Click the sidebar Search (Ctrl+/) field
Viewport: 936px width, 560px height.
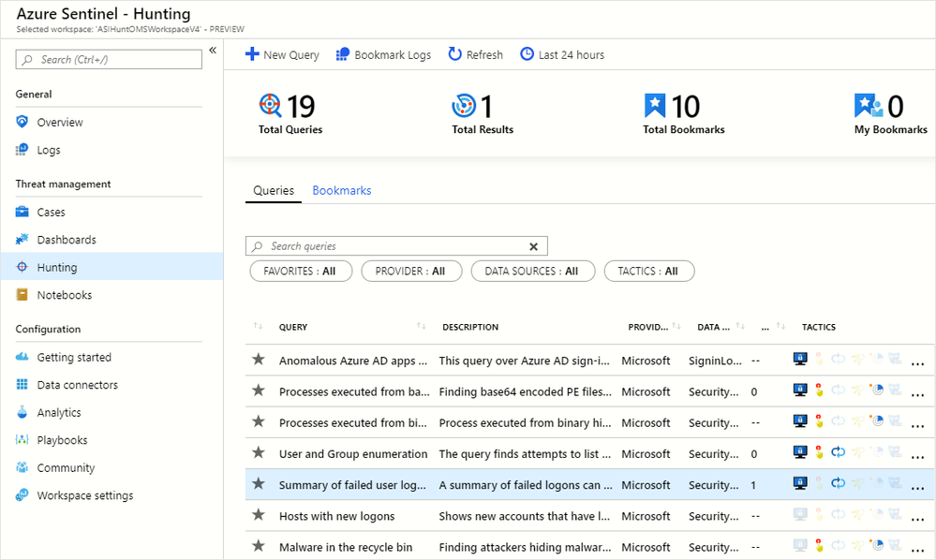click(x=109, y=60)
